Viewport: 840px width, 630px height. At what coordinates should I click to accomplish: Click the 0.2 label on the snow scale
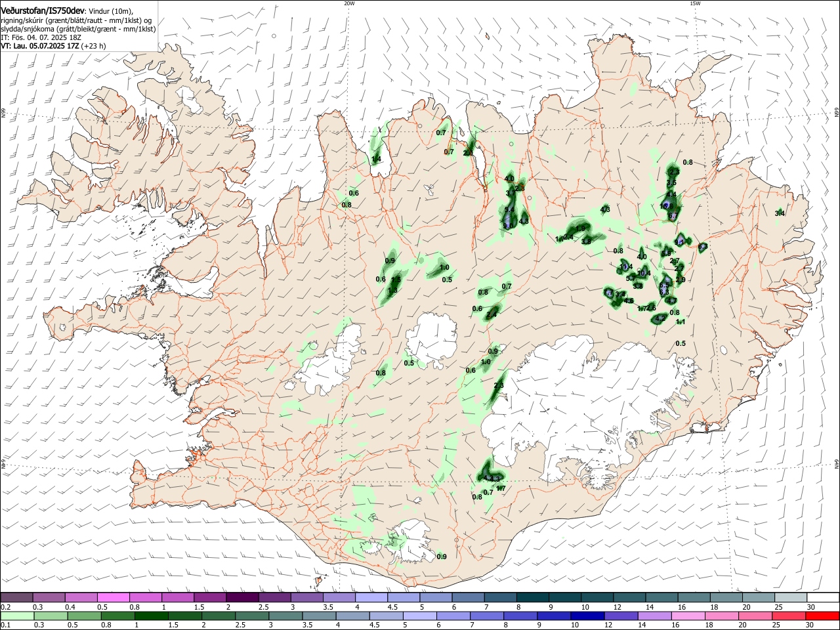click(4, 607)
